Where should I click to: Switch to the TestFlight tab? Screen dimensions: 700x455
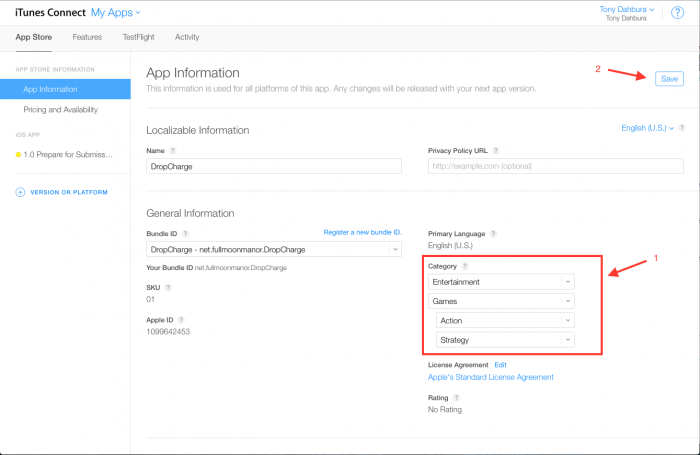click(x=138, y=38)
